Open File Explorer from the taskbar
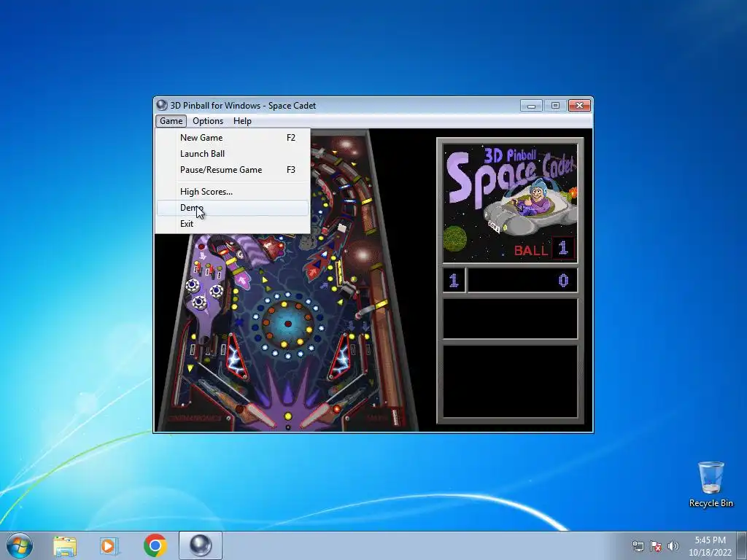The height and width of the screenshot is (560, 747). (x=65, y=545)
